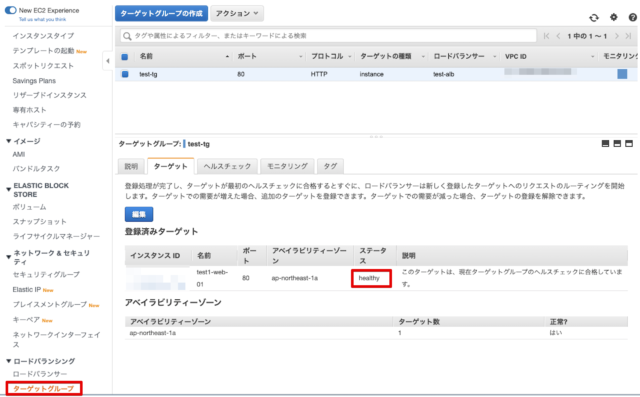This screenshot has width=640, height=397.
Task: Open ライフサイクルマネージャー in sidebar
Action: point(56,236)
